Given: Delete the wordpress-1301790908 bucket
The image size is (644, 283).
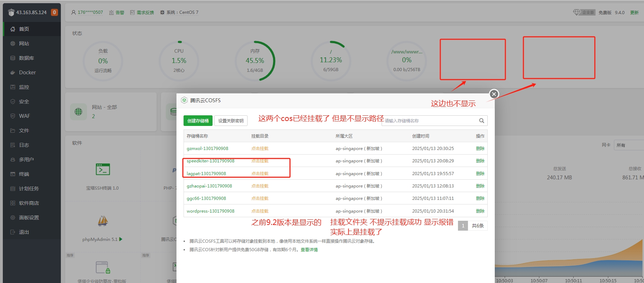Looking at the screenshot, I should [480, 211].
